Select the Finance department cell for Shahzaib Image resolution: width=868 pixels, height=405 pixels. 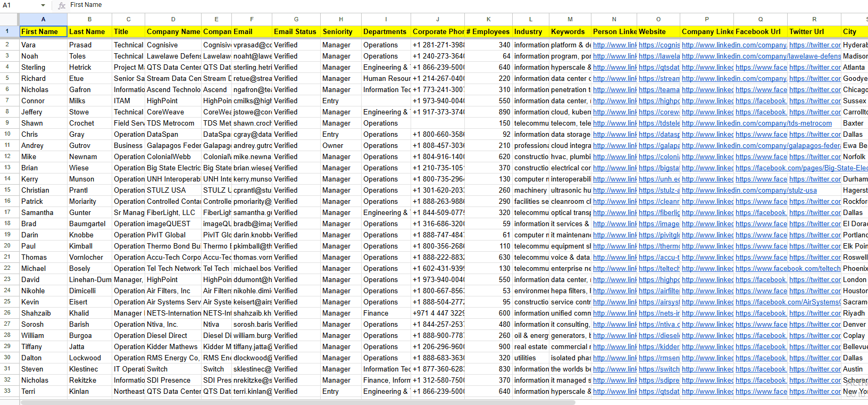(x=386, y=313)
